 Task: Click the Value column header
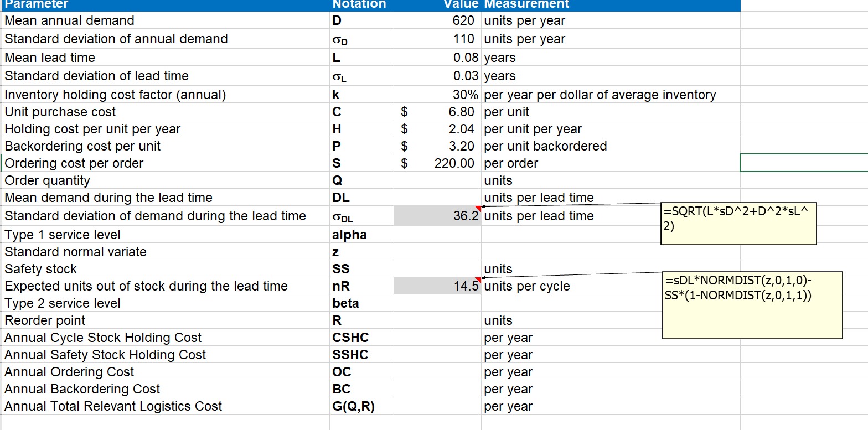point(437,5)
